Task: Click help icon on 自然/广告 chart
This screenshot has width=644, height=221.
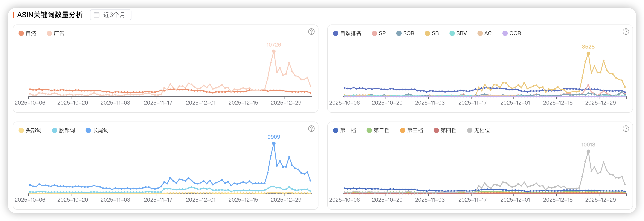Action: (311, 32)
